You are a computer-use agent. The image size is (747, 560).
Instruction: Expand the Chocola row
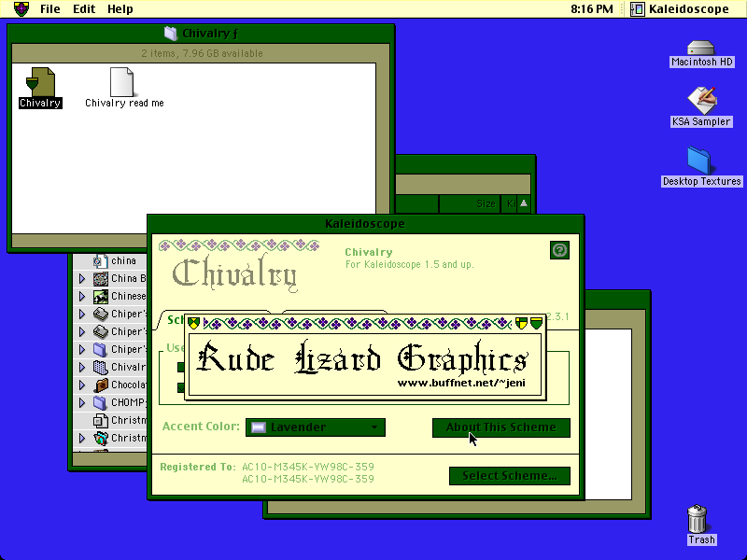pyautogui.click(x=82, y=385)
